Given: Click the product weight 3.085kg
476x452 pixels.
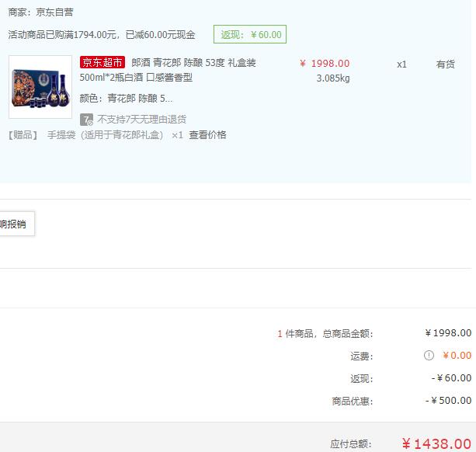Looking at the screenshot, I should (x=333, y=78).
